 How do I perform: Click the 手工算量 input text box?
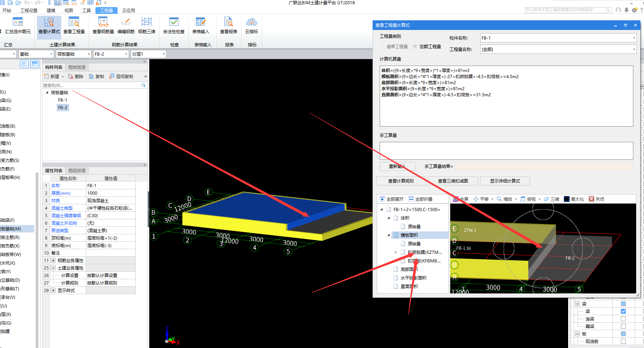point(506,151)
